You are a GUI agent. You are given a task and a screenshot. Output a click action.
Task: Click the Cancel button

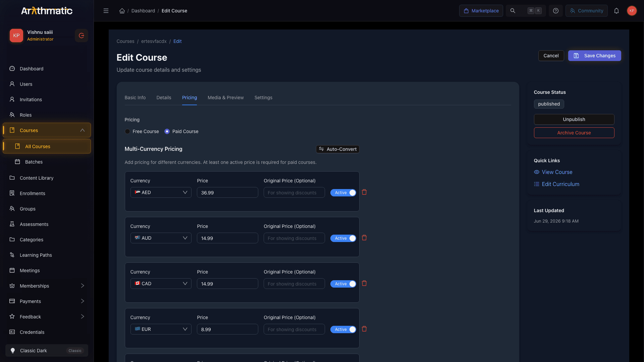551,56
